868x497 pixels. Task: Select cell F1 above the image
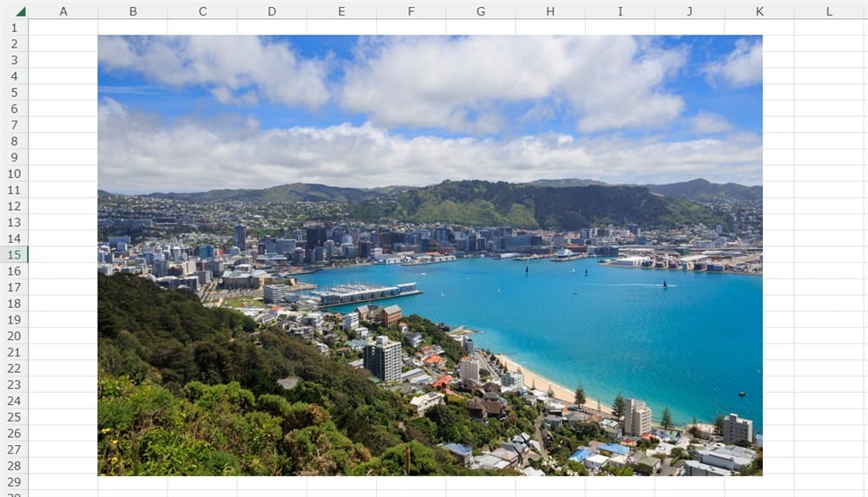tap(411, 27)
